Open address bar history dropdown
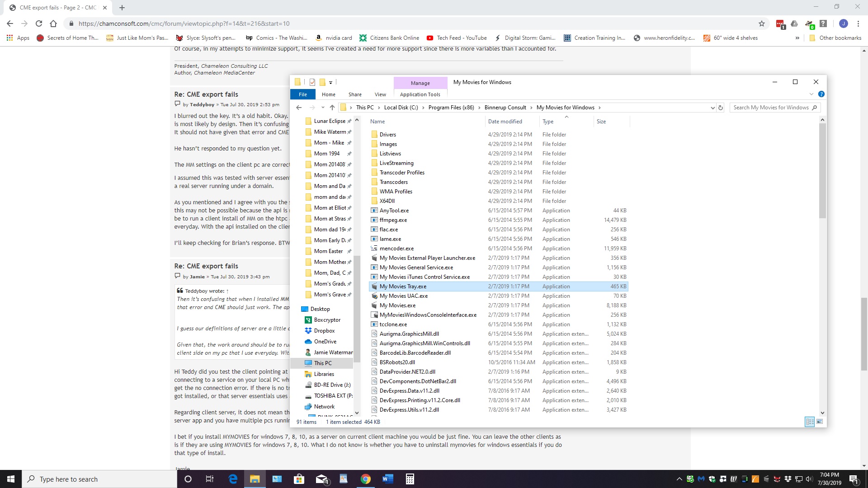This screenshot has width=868, height=488. [712, 108]
